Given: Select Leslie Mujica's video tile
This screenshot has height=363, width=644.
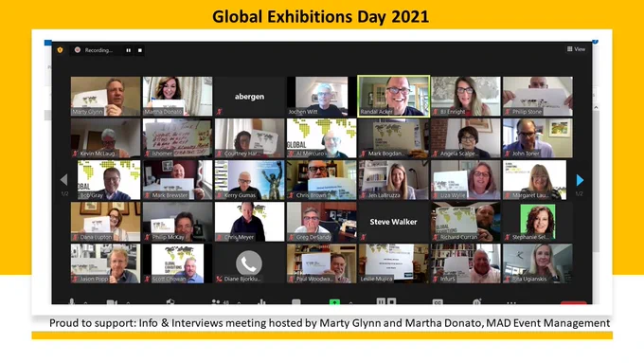Looking at the screenshot, I should [393, 263].
